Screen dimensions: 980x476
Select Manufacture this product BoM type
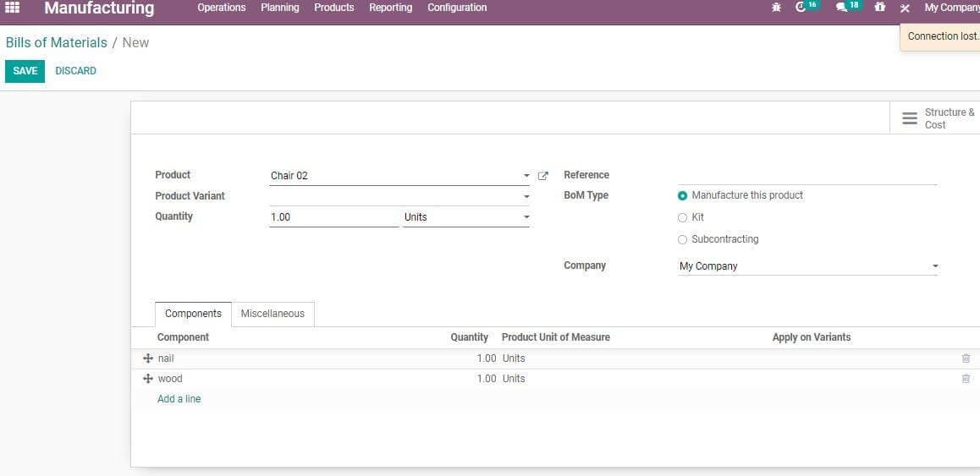(x=682, y=195)
